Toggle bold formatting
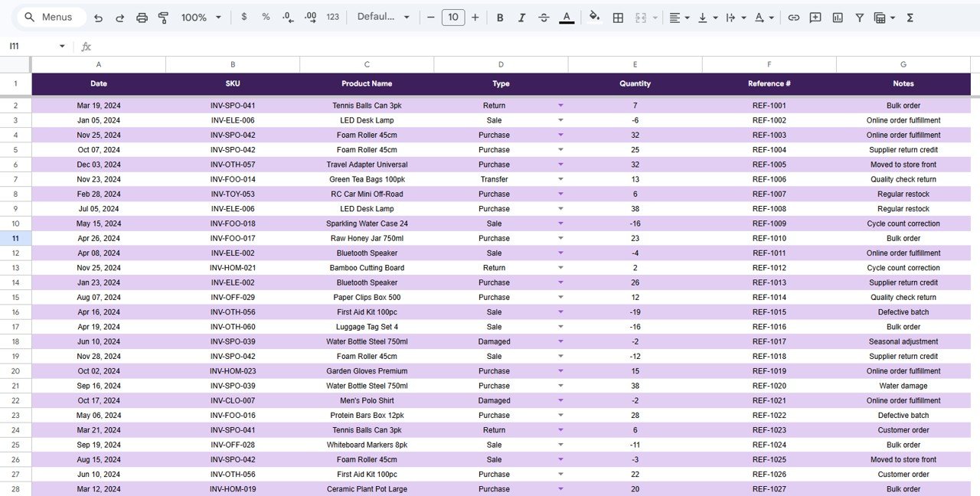The height and width of the screenshot is (496, 980). [500, 17]
